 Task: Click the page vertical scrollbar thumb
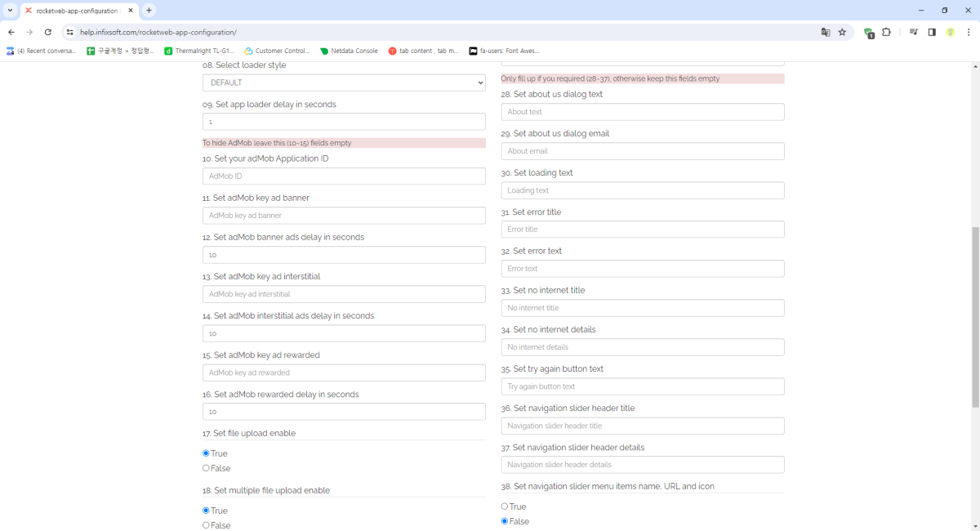pos(975,317)
